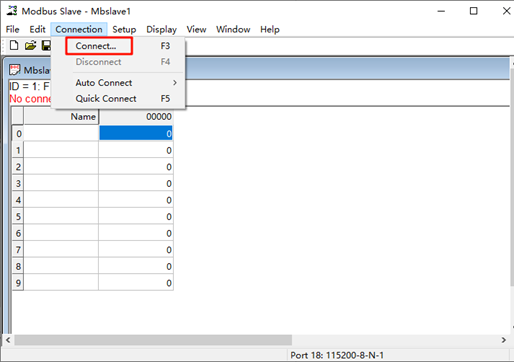Minimize the Modbus Slave window
514x362 pixels.
pyautogui.click(x=441, y=11)
